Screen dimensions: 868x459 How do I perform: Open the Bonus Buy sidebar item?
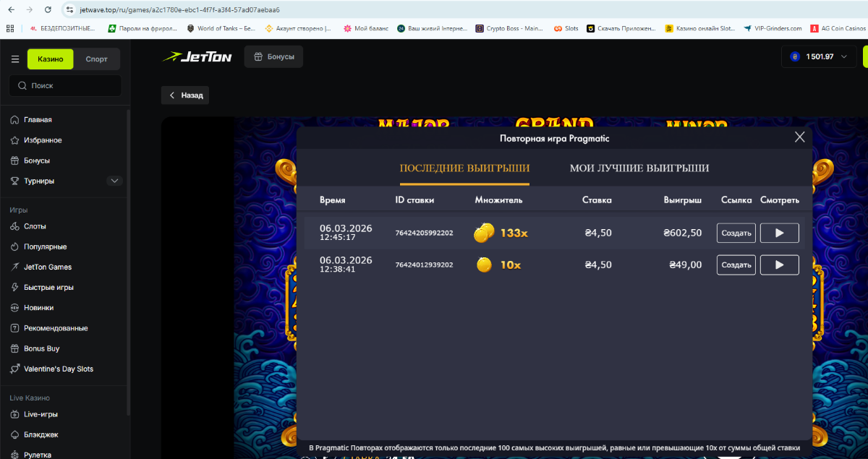pyautogui.click(x=41, y=348)
